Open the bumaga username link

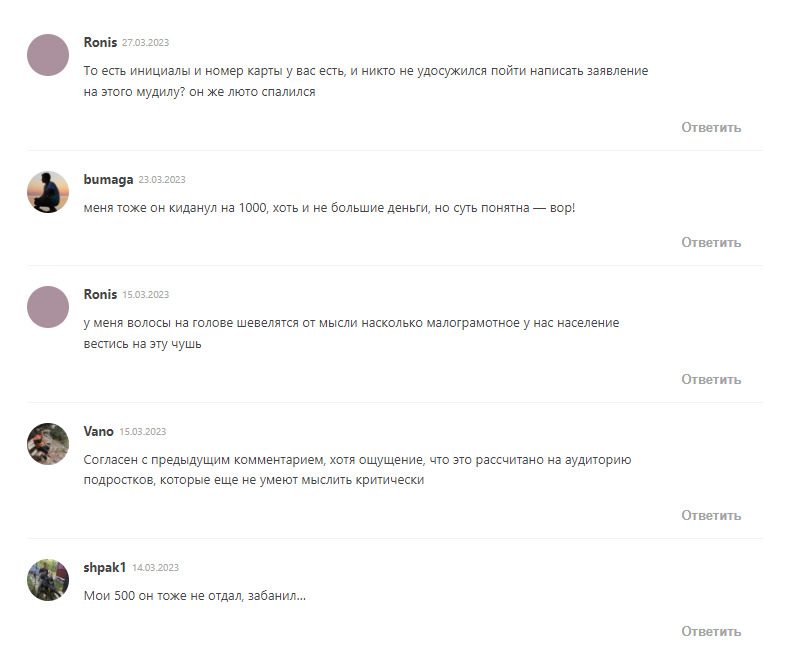click(108, 180)
